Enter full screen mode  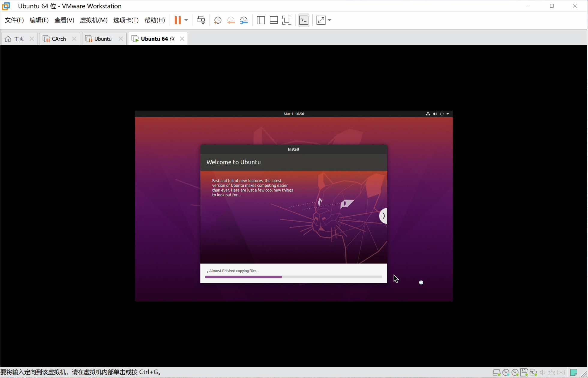click(287, 20)
